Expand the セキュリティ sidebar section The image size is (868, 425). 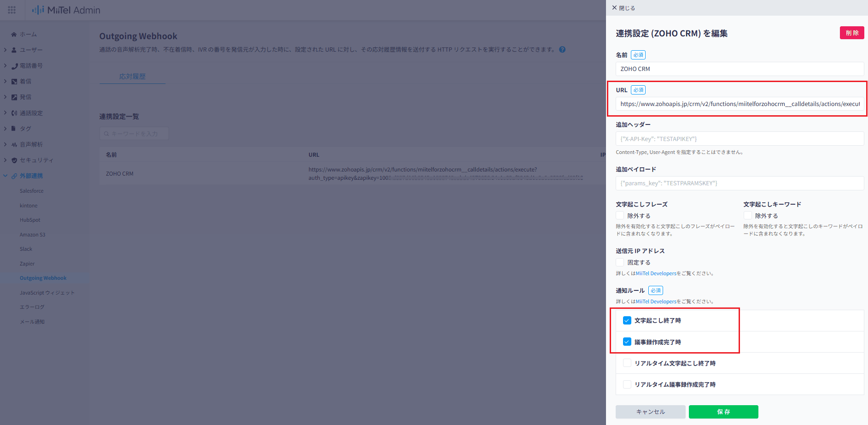[x=5, y=160]
